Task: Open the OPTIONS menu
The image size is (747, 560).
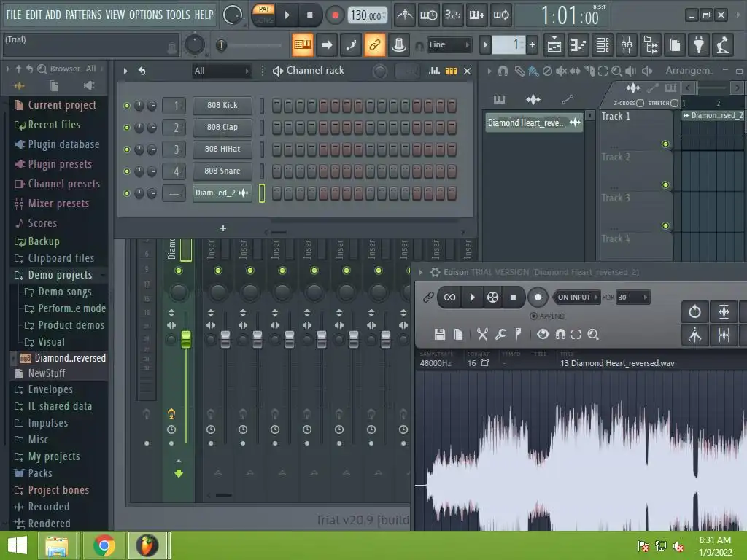Action: (146, 15)
